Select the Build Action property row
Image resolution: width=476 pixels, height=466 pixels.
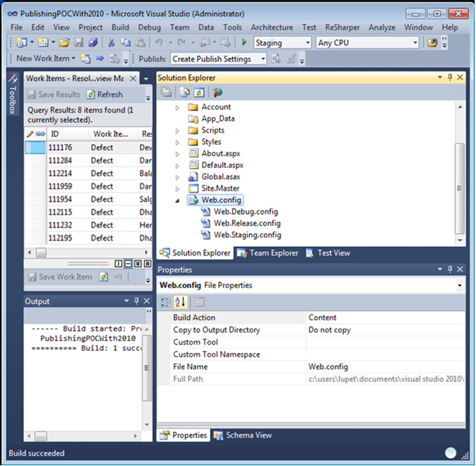[311, 318]
